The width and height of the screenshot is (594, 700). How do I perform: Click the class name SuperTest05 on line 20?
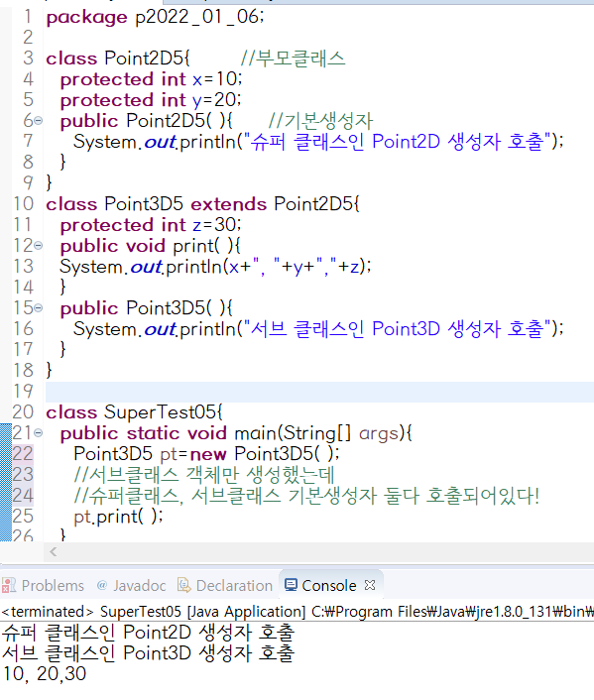point(161,412)
